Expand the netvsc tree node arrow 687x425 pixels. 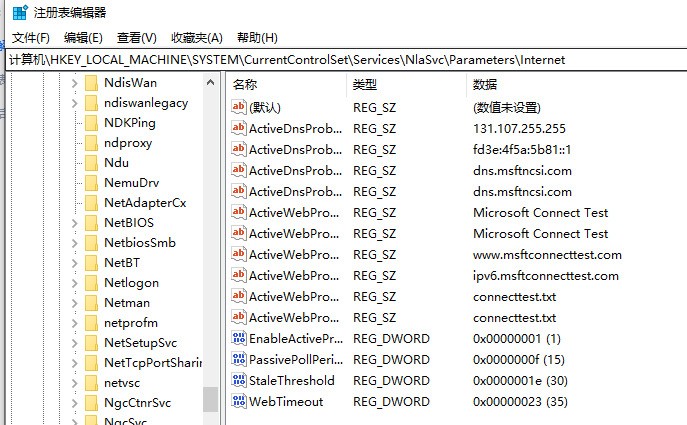coord(74,383)
